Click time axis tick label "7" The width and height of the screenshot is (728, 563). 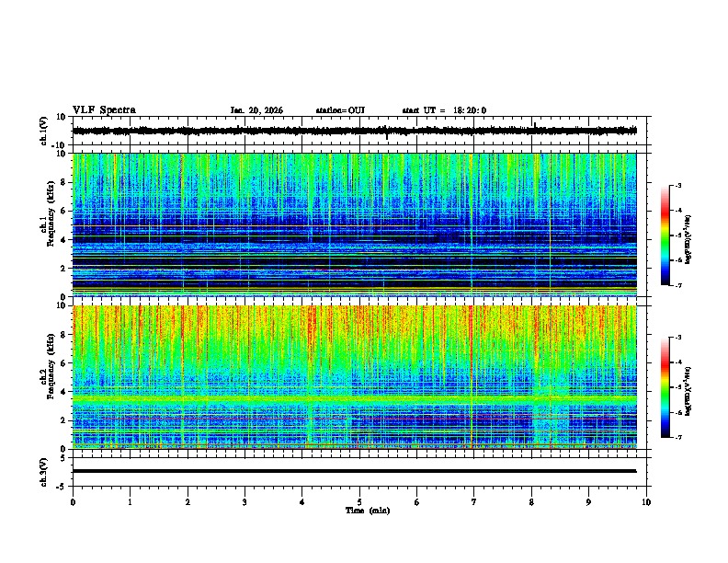pyautogui.click(x=474, y=502)
